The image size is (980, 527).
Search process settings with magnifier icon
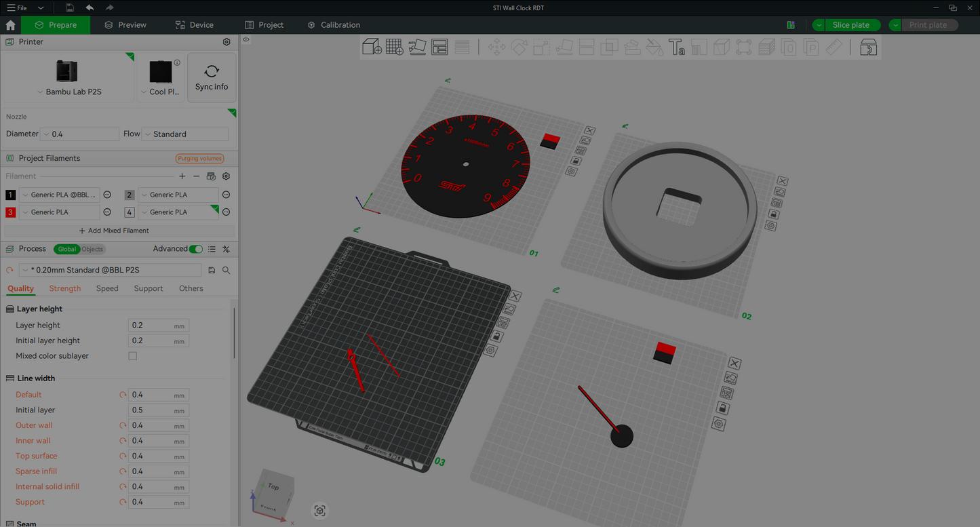pyautogui.click(x=227, y=270)
